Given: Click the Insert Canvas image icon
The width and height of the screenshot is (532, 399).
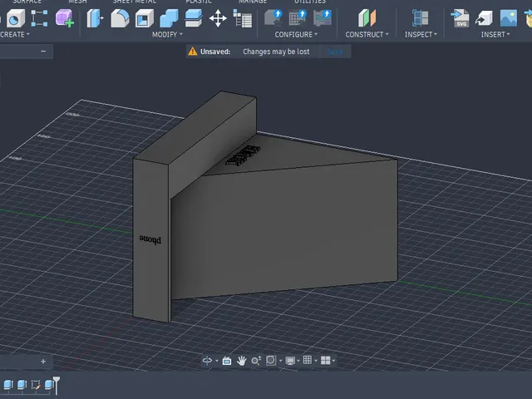Looking at the screenshot, I should [x=509, y=18].
